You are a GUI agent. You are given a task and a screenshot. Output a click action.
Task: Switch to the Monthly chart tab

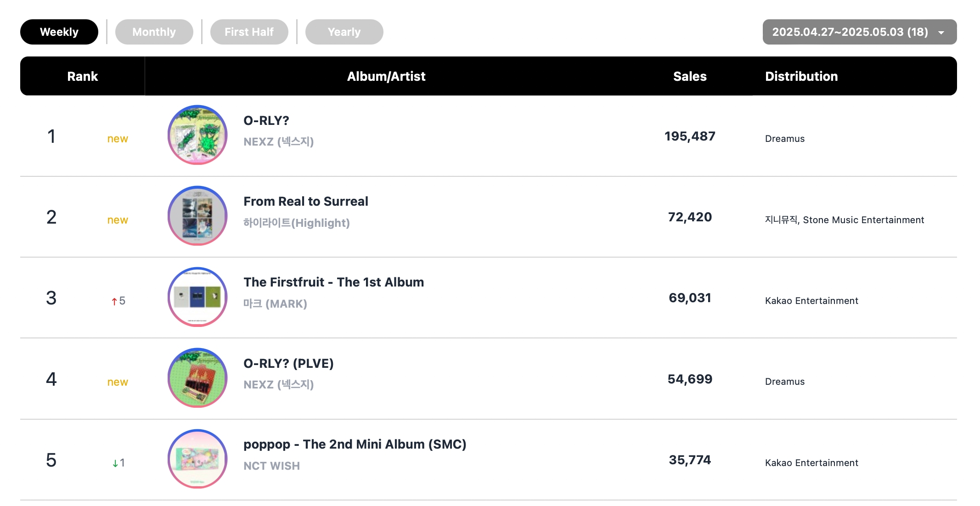pyautogui.click(x=154, y=32)
